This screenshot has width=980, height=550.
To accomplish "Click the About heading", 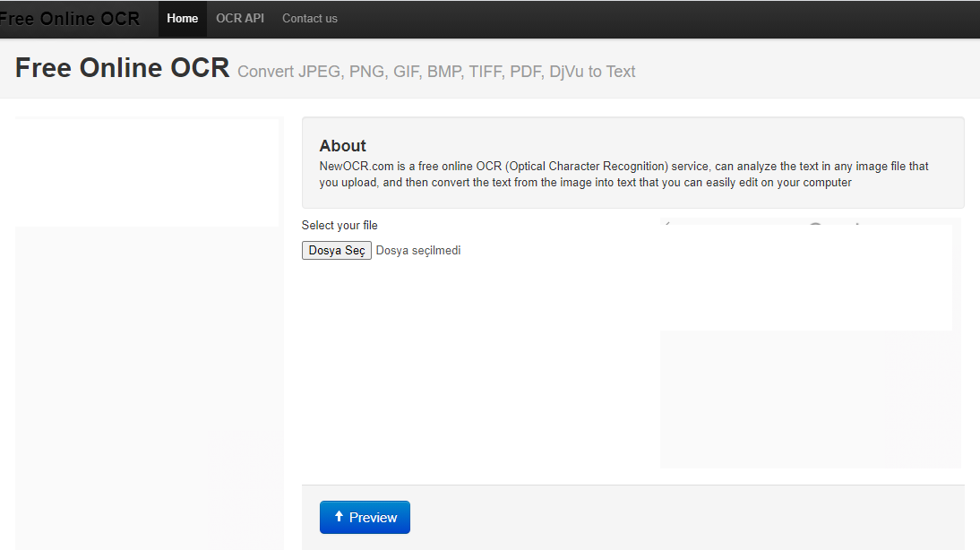I will tap(342, 146).
